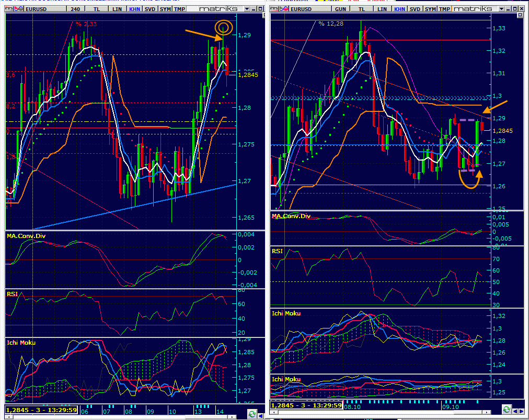Viewport: 529px width, 420px height.
Task: Change the 240 period selector on left chart
Action: click(x=76, y=9)
